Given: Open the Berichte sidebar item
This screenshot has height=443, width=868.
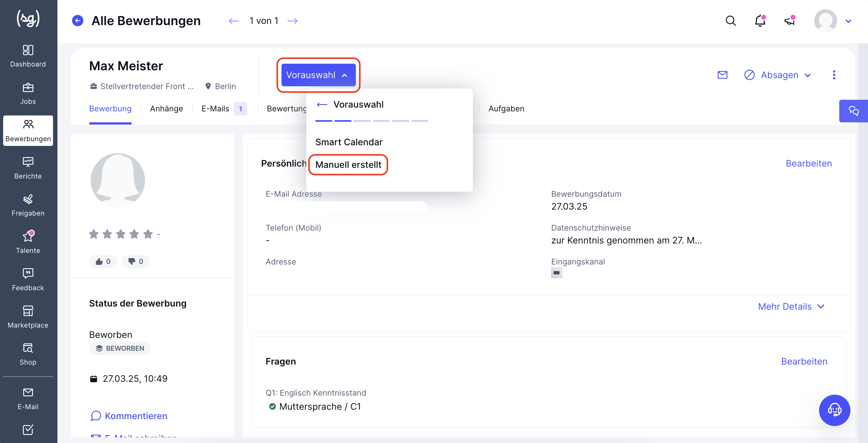Looking at the screenshot, I should click(28, 168).
